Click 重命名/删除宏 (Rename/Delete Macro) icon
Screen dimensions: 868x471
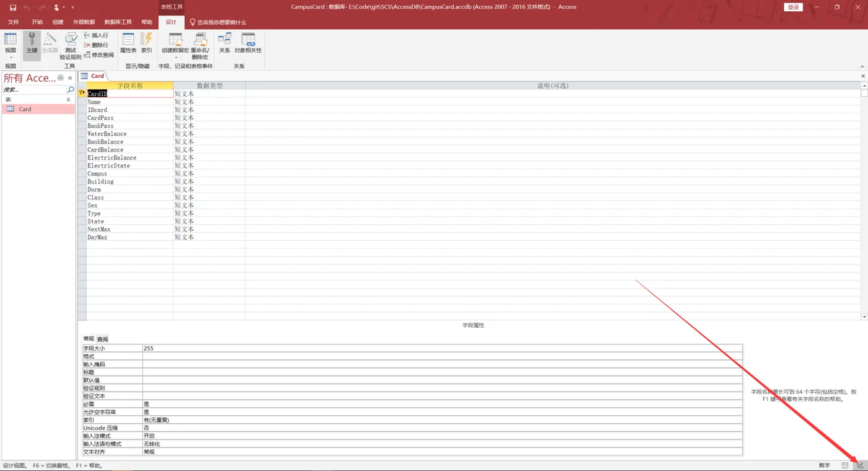[200, 46]
